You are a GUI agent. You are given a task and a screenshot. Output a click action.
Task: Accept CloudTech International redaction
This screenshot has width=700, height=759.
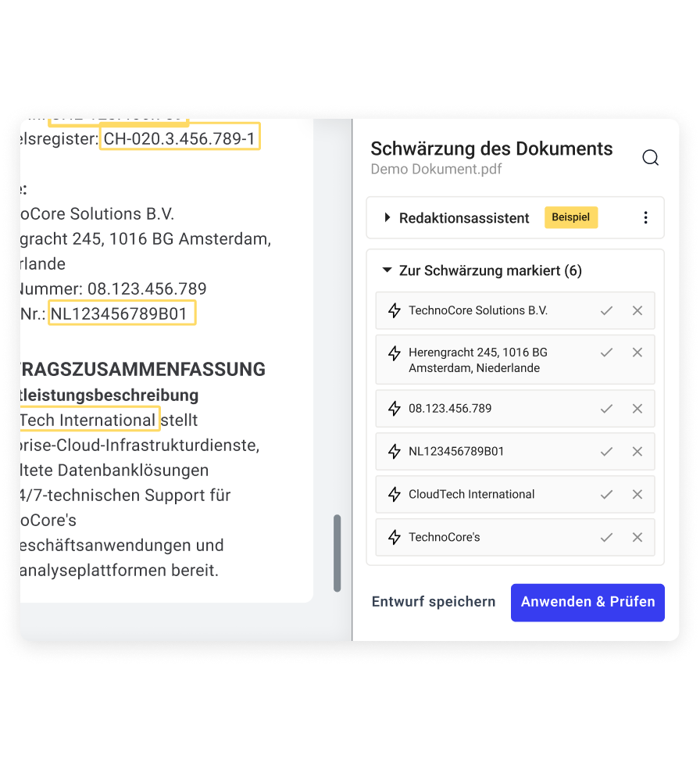click(x=606, y=495)
